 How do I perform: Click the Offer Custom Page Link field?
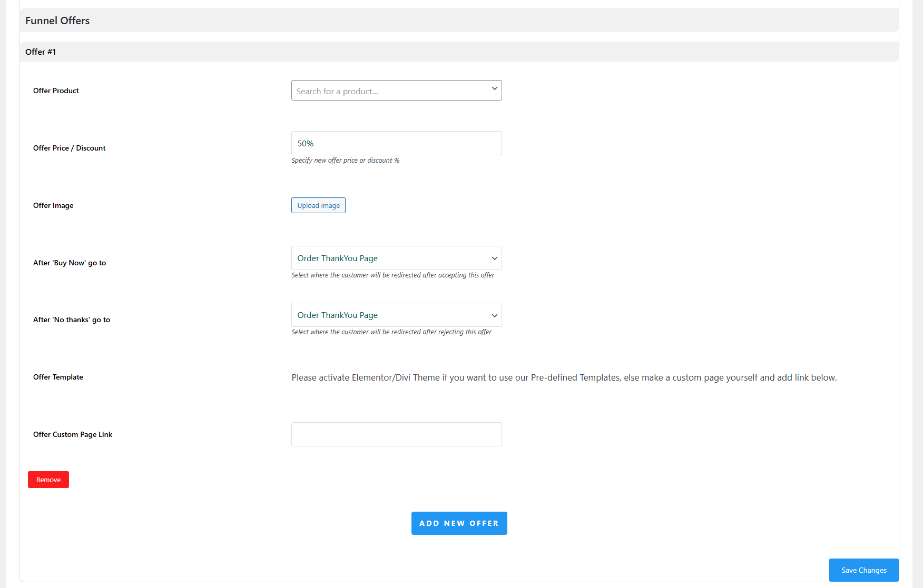pos(396,434)
